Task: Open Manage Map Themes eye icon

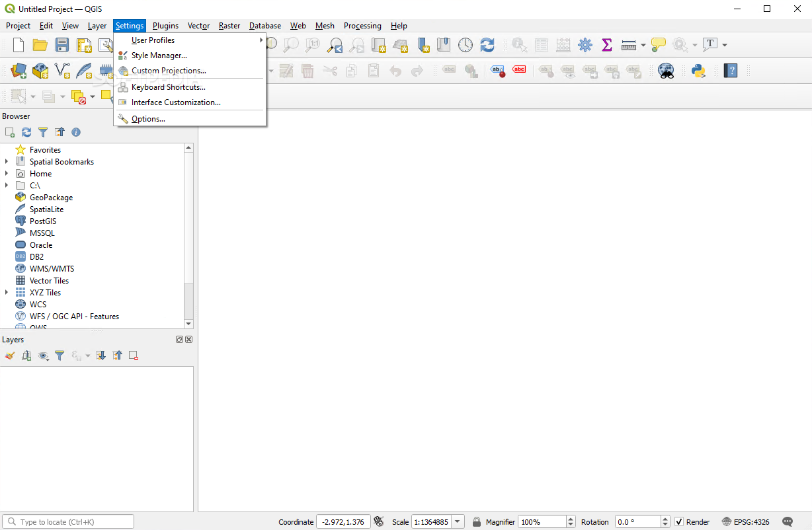Action: pyautogui.click(x=43, y=356)
